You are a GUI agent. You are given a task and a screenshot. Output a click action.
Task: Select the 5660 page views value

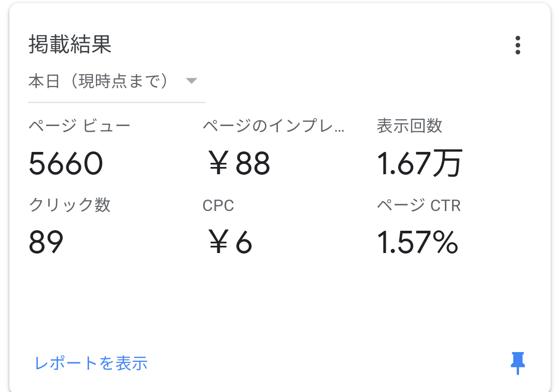click(66, 163)
